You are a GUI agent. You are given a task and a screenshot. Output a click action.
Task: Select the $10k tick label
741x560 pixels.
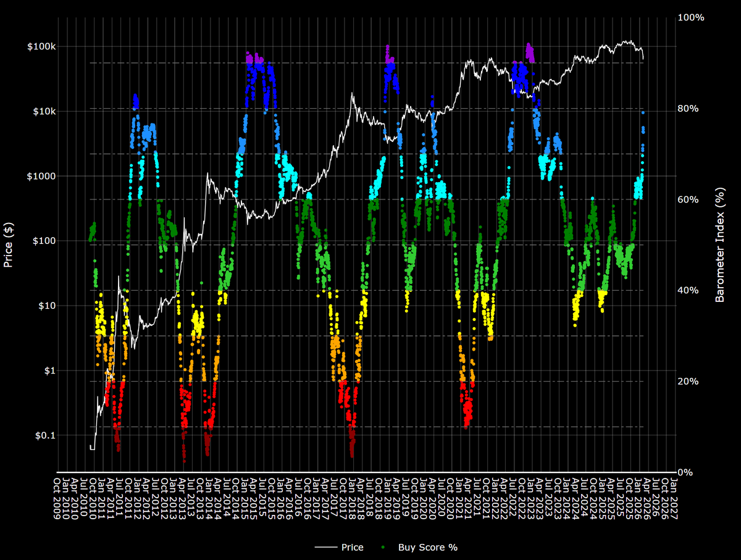pyautogui.click(x=43, y=111)
